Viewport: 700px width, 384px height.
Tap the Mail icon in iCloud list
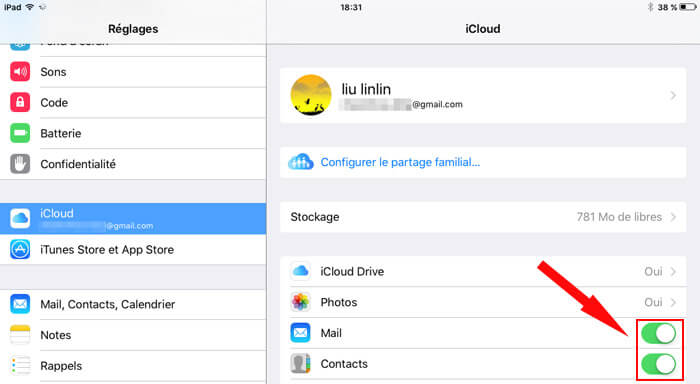pos(300,333)
